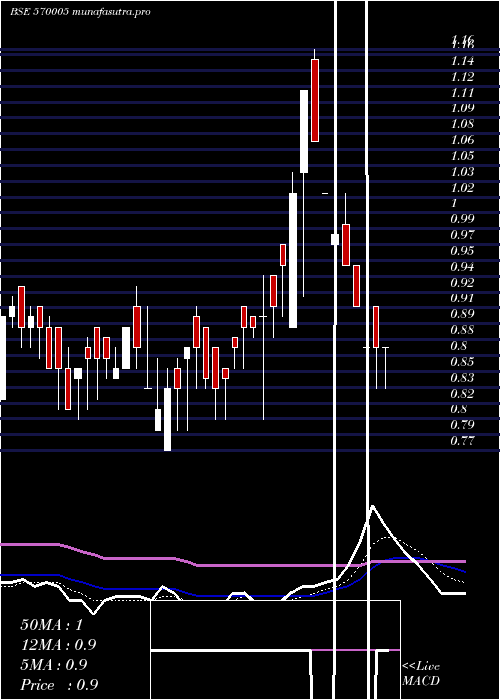Click the tallest red candlestick peaking near 1.14

(315, 100)
